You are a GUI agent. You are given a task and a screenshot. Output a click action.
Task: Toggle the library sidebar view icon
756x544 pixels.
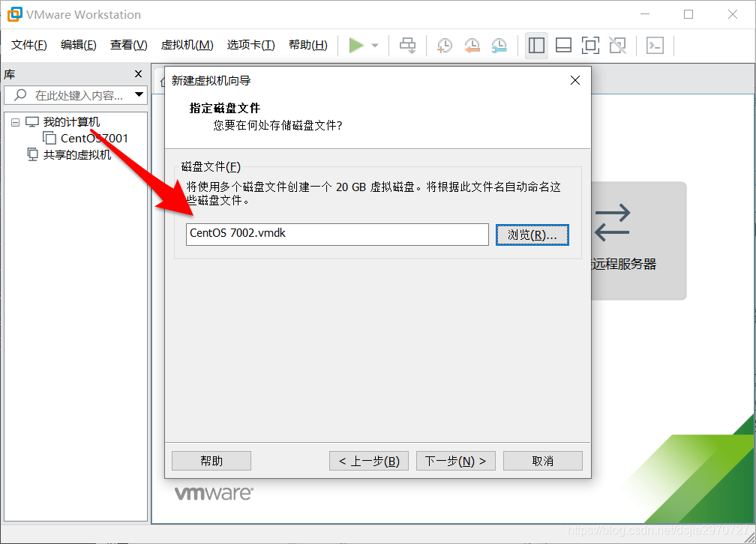(536, 45)
